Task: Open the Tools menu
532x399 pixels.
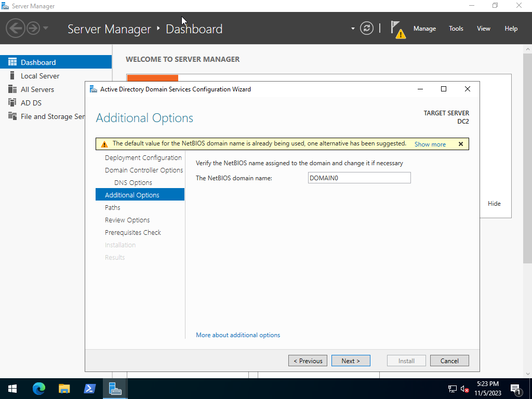Action: [x=456, y=29]
